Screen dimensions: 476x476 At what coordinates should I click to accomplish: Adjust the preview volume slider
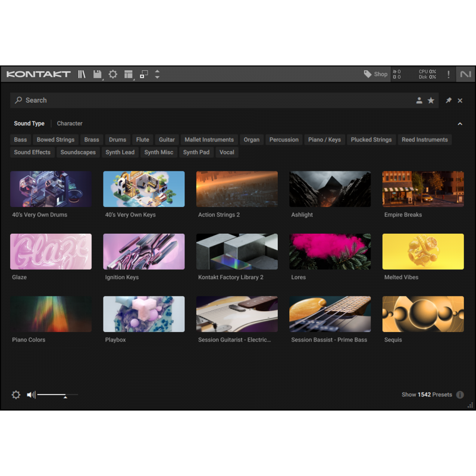(x=58, y=394)
